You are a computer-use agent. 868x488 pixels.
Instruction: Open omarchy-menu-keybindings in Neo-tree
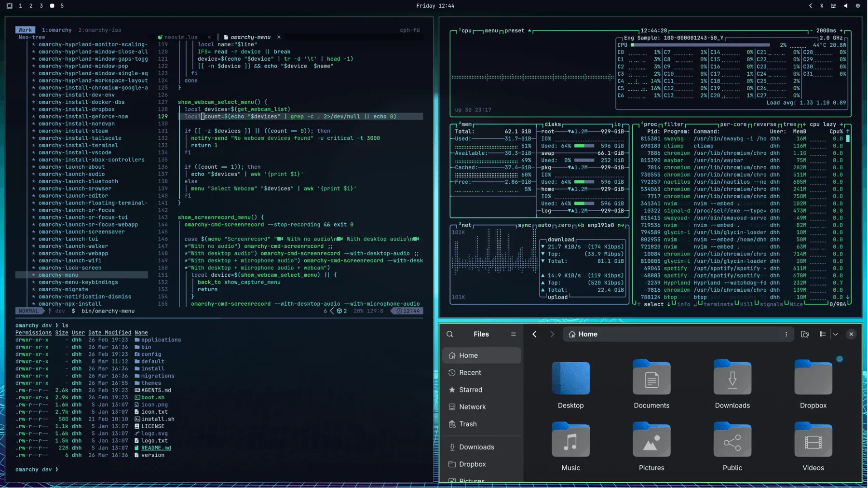click(78, 282)
